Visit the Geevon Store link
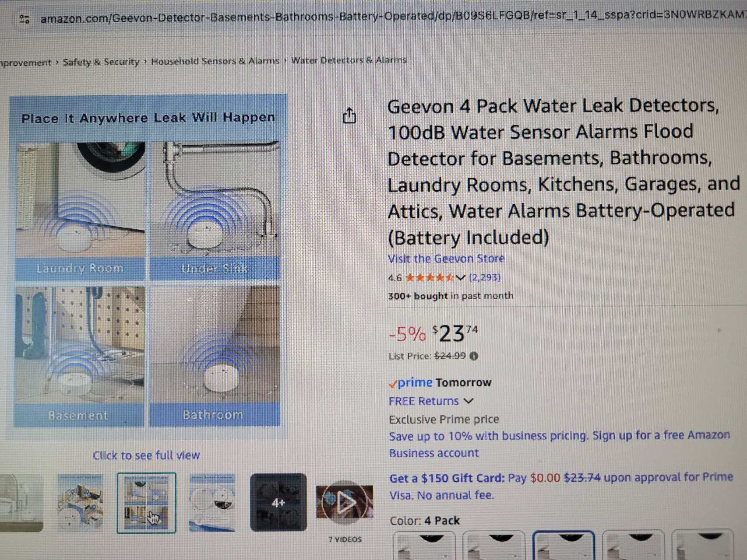Image resolution: width=747 pixels, height=560 pixels. pyautogui.click(x=446, y=259)
